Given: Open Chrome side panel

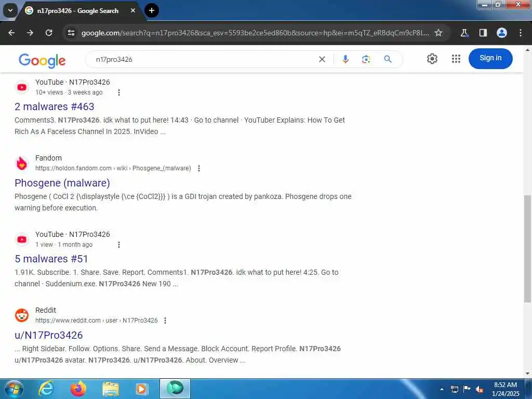Looking at the screenshot, I should point(483,33).
